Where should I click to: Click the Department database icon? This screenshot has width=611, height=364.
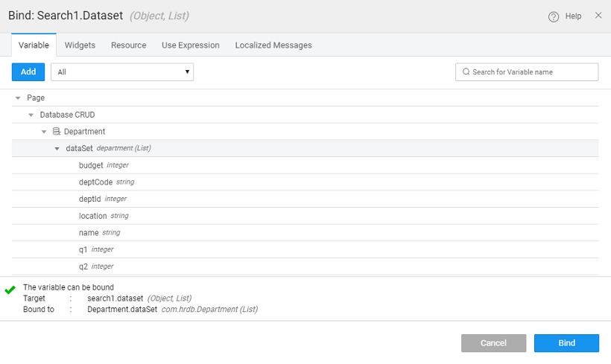pyautogui.click(x=57, y=132)
